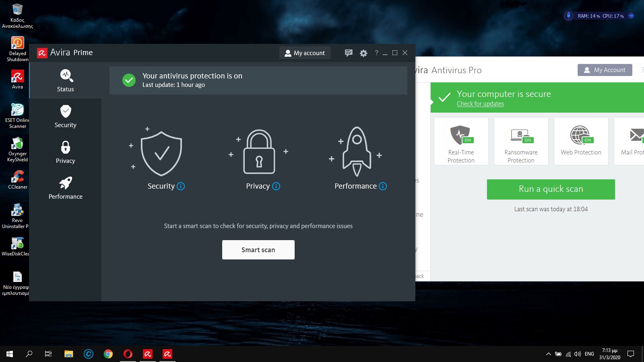
Task: Open the volume control in system tray
Action: click(578, 354)
